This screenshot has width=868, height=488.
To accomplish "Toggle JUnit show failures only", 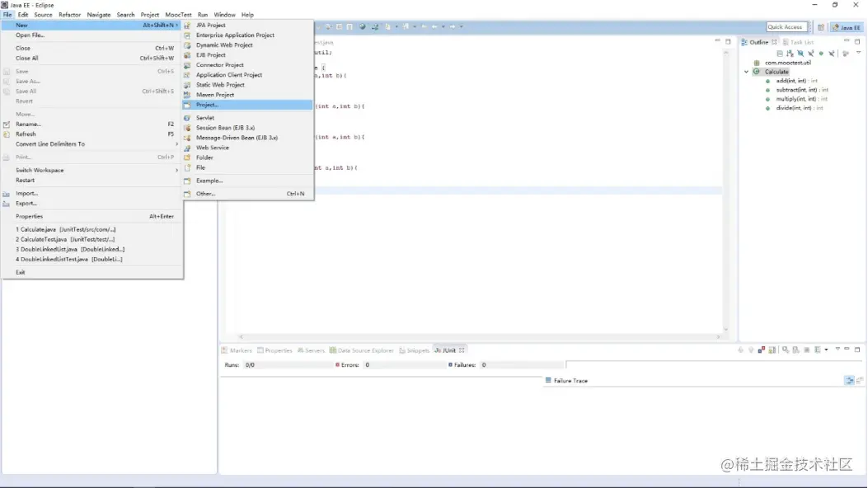I will (762, 350).
